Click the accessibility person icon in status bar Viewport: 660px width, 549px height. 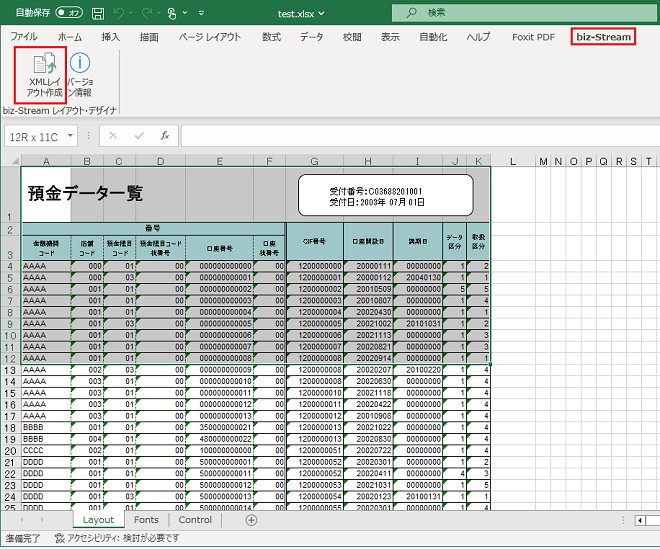[x=60, y=538]
